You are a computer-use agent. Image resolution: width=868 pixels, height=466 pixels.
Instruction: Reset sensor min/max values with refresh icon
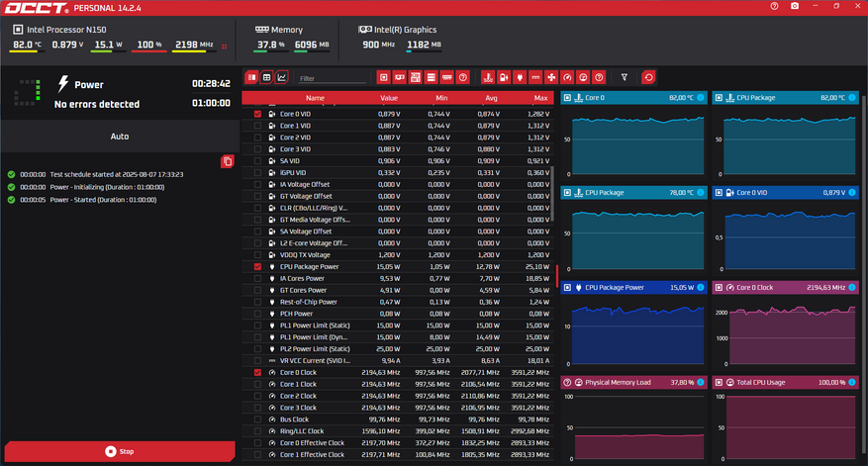pos(649,77)
